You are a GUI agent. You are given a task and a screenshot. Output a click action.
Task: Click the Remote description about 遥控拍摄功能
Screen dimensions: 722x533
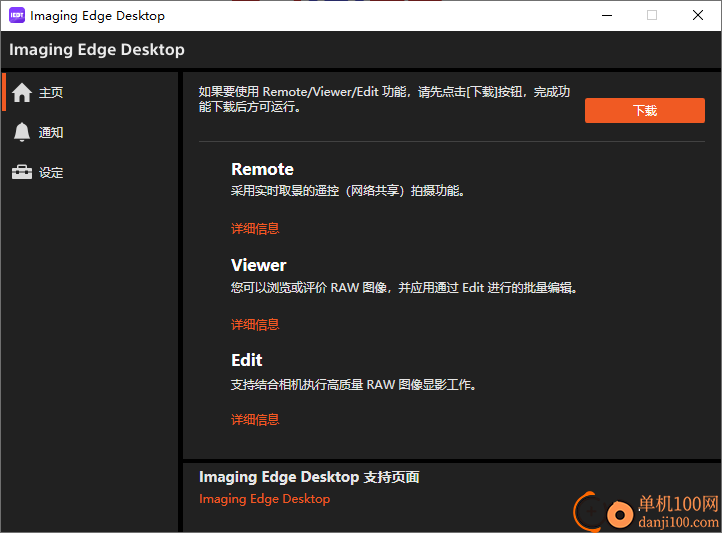pos(348,191)
